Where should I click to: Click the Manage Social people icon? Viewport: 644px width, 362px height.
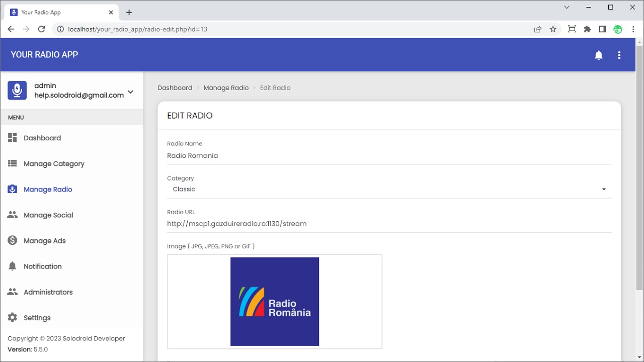click(12, 215)
